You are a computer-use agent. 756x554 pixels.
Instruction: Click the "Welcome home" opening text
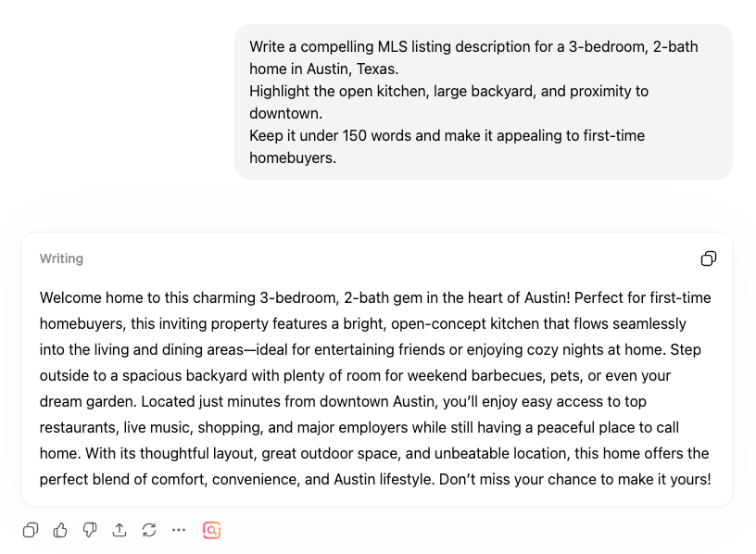tap(83, 297)
